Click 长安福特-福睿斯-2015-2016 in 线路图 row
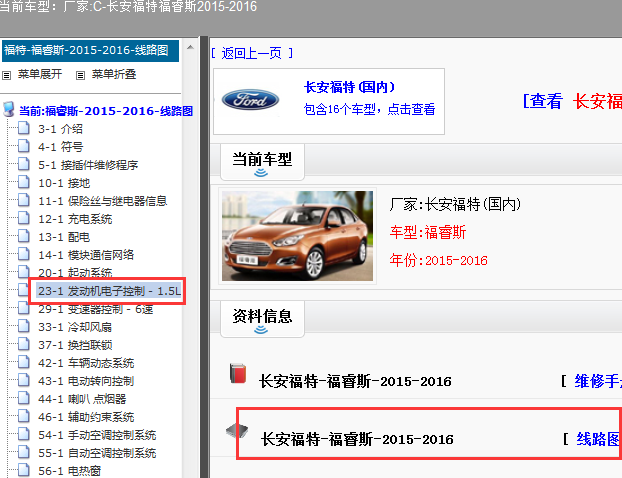Viewport: 622px width, 478px height. click(357, 440)
